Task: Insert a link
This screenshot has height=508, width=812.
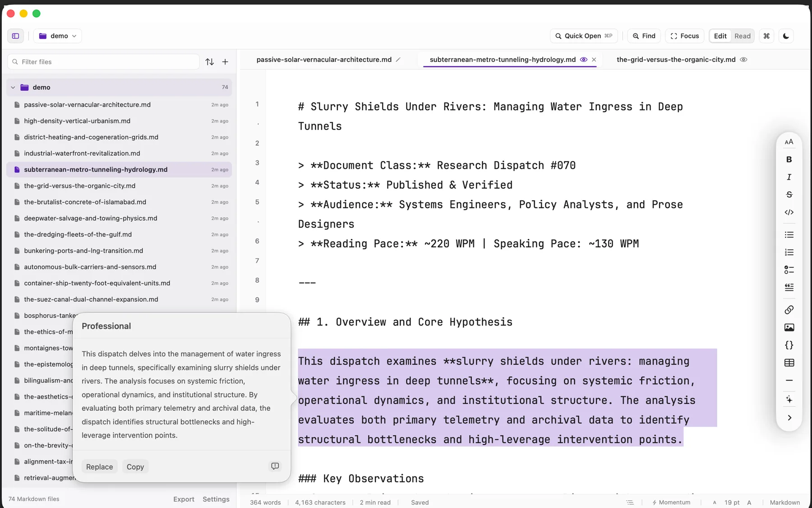Action: 789,310
